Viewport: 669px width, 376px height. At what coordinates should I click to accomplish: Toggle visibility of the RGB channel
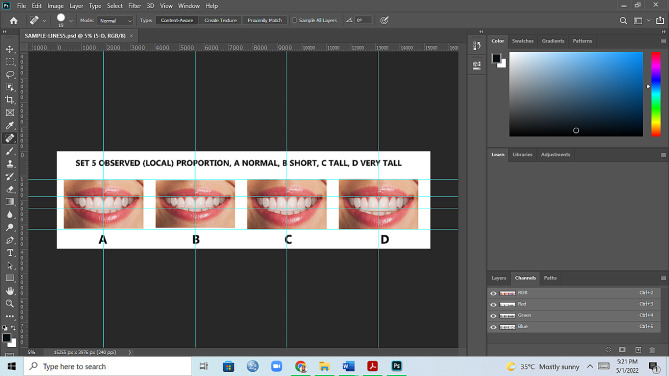(493, 293)
